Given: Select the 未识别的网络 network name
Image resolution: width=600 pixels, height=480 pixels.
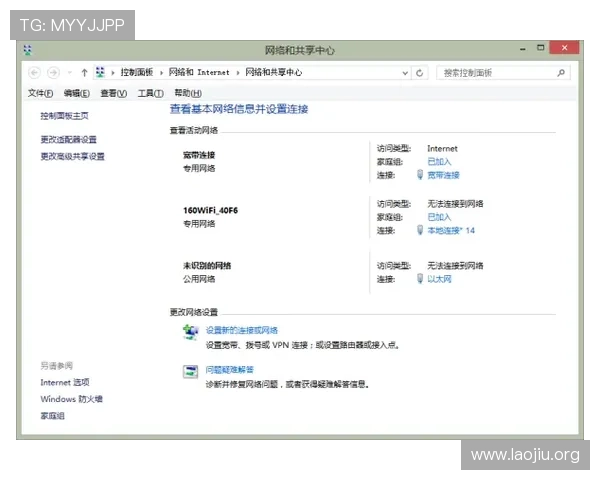Looking at the screenshot, I should [207, 266].
